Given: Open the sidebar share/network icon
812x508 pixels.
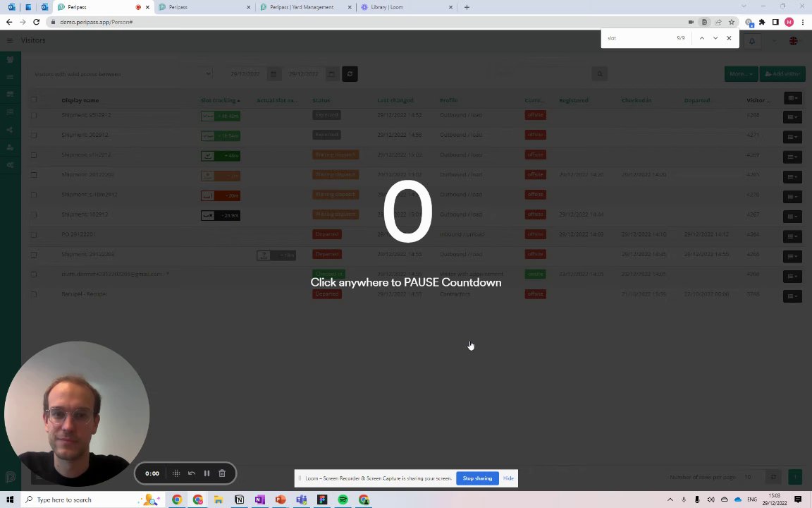Looking at the screenshot, I should pyautogui.click(x=10, y=130).
